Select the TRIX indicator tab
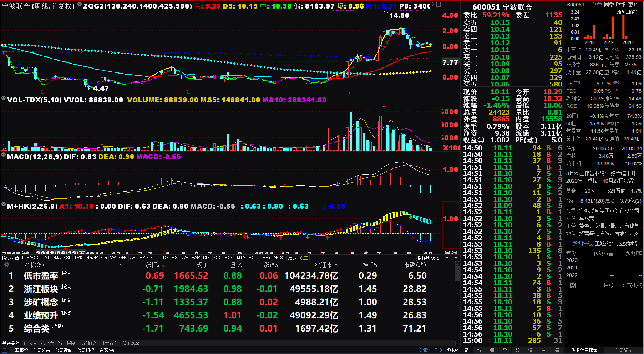 [x=79, y=257]
